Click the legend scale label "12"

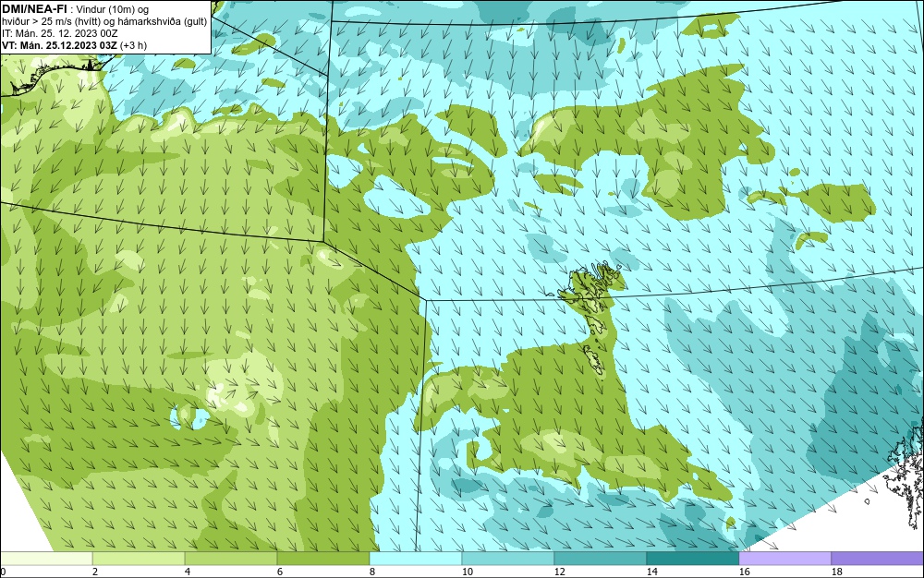(559, 572)
